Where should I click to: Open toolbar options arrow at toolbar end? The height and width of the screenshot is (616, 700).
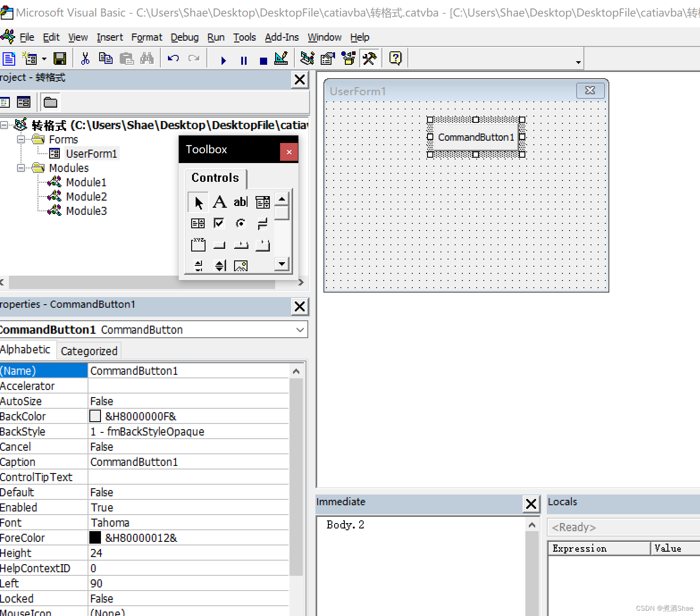(x=578, y=62)
